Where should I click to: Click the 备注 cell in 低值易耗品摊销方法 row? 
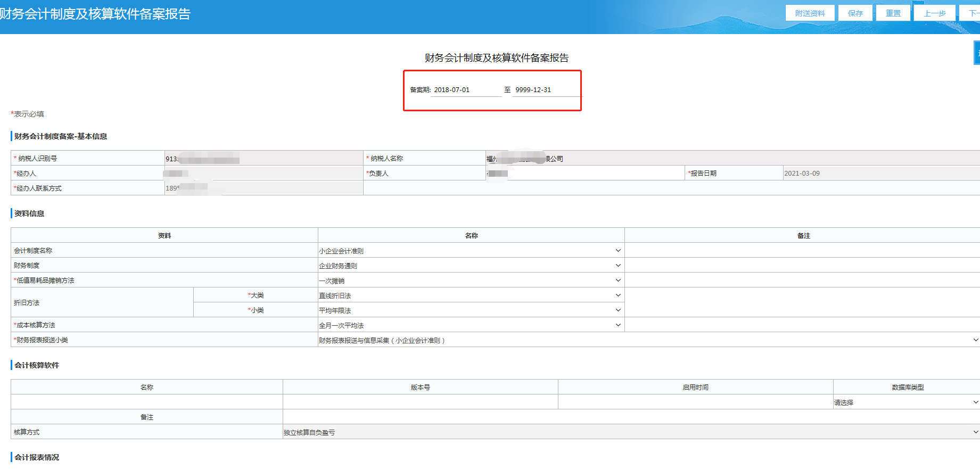[802, 280]
